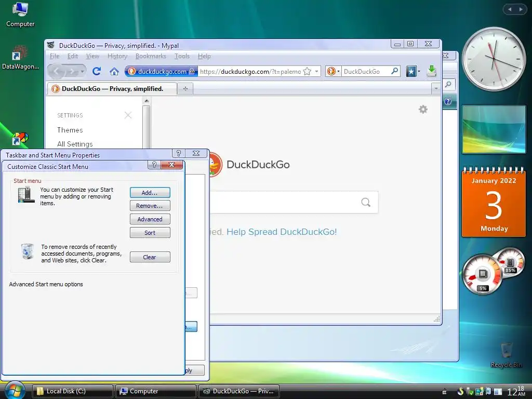This screenshot has height=399, width=532.
Task: Click the Taskbar and Start Menu Properties help button
Action: tap(179, 153)
